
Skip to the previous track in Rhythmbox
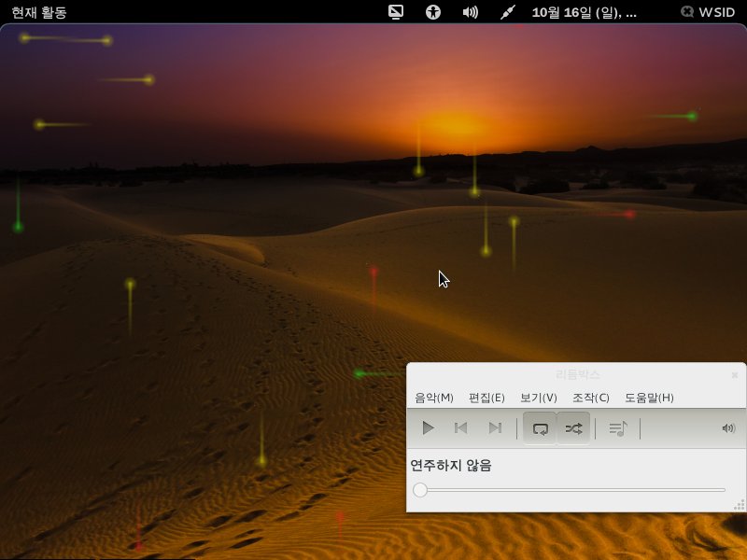[460, 428]
